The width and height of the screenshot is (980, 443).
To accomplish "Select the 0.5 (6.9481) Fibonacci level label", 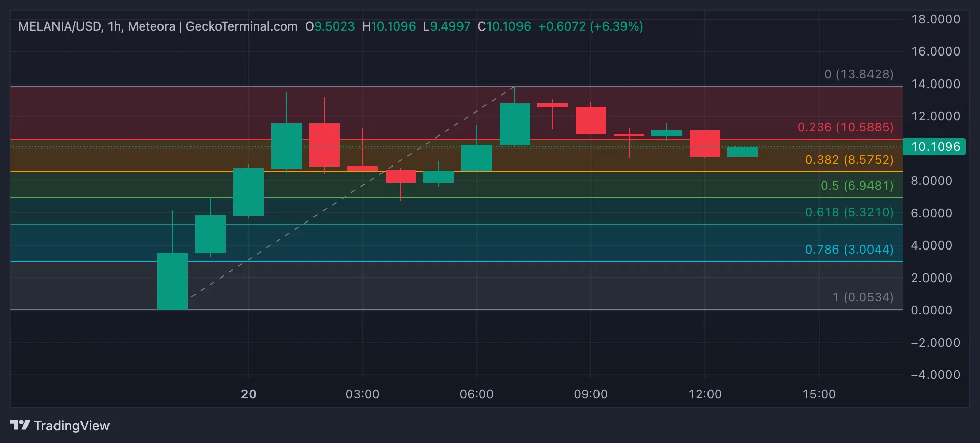I will (x=857, y=186).
